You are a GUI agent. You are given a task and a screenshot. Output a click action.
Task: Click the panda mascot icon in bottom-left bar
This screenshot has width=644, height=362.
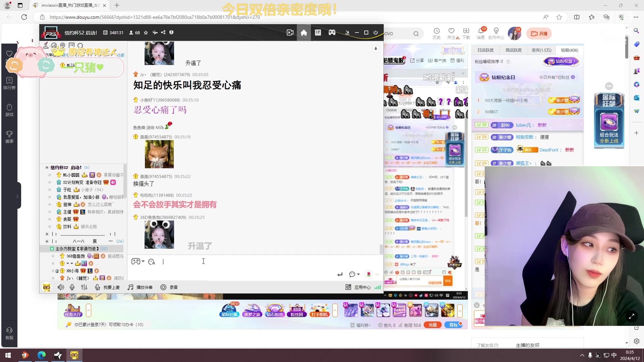[x=47, y=287]
